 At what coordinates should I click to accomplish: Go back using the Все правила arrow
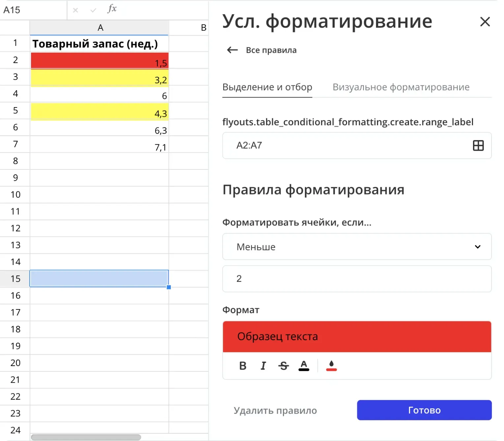232,50
